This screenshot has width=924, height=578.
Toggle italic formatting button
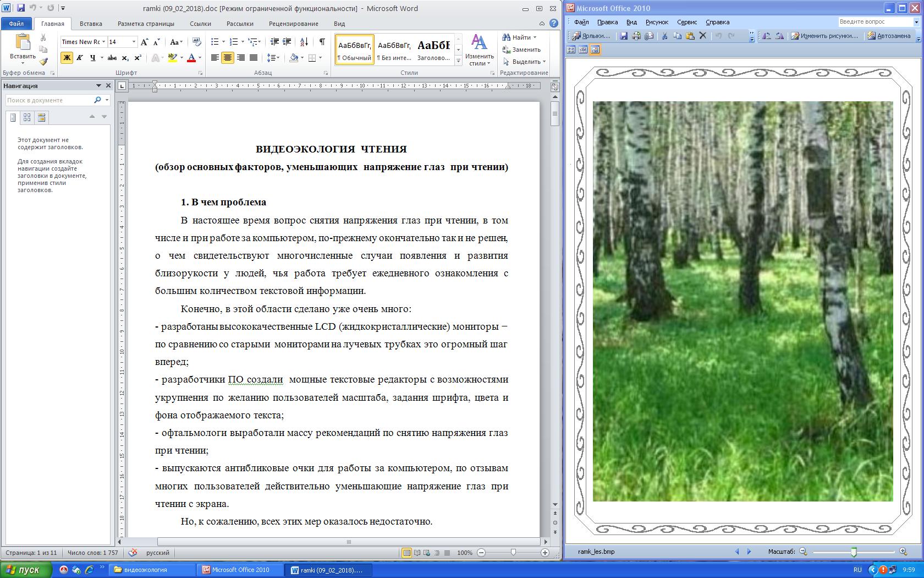coord(80,58)
